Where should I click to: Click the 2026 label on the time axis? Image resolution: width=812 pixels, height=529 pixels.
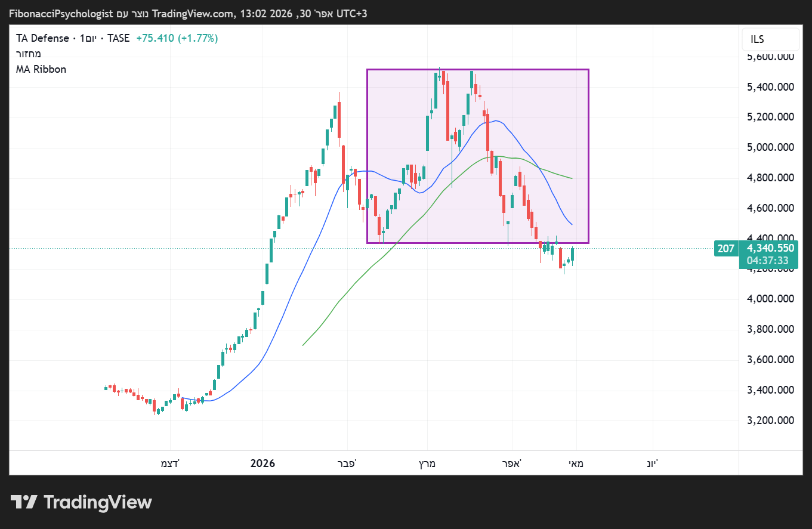pos(263,463)
